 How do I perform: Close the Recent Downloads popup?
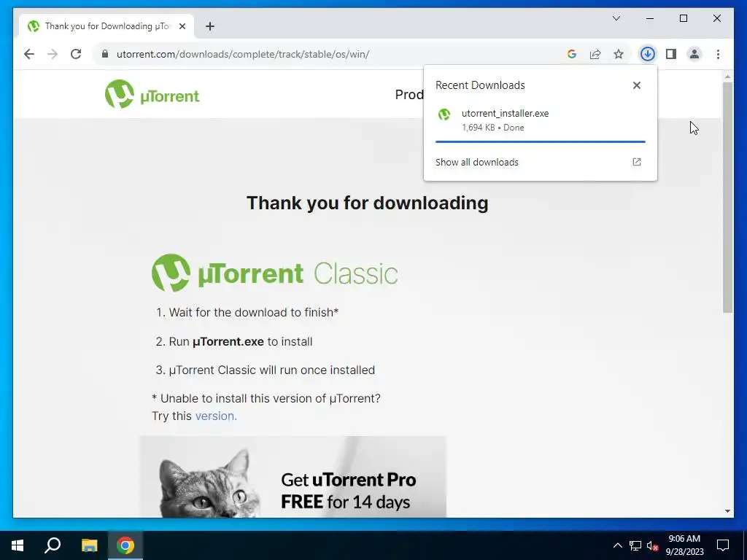click(636, 85)
